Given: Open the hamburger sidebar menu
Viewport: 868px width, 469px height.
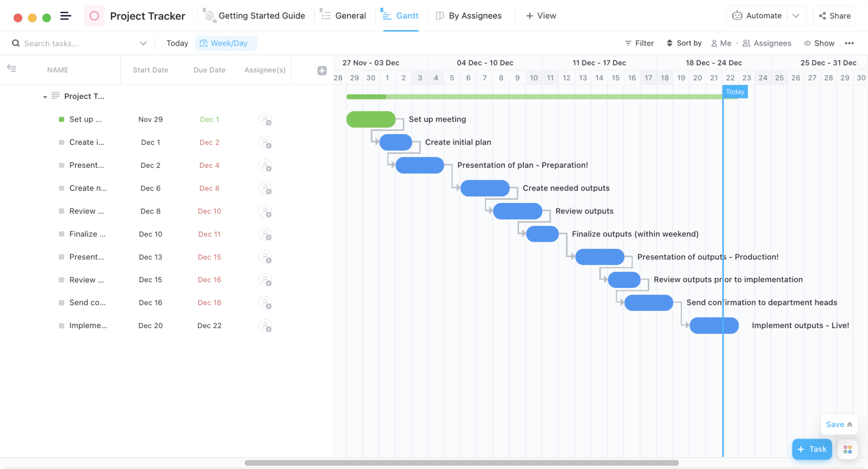Looking at the screenshot, I should [x=66, y=16].
